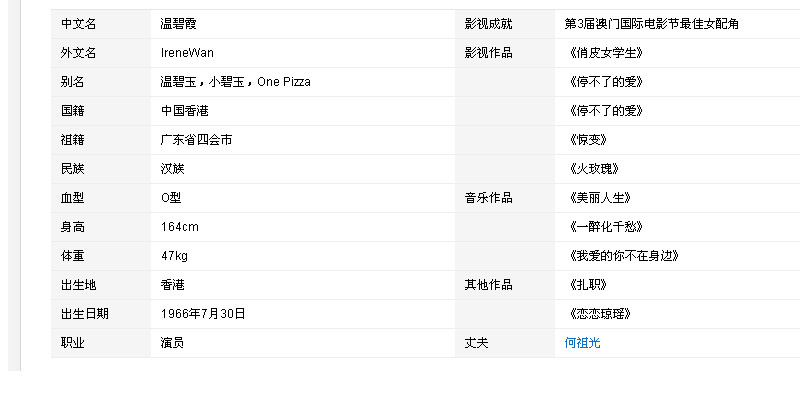Image resolution: width=800 pixels, height=401 pixels.
Task: Select the height value 164cm
Action: (x=179, y=227)
